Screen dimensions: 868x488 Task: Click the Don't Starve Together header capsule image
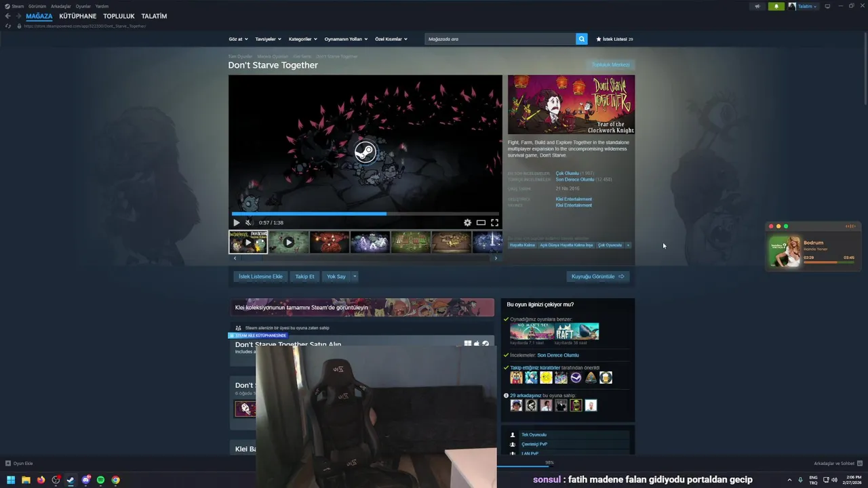[571, 104]
